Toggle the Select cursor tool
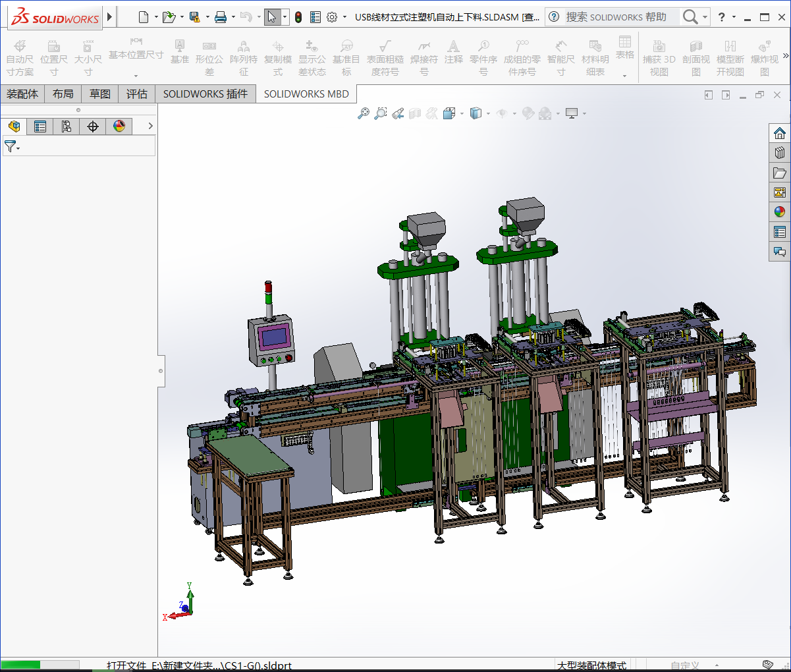Viewport: 791px width, 672px height. (x=271, y=17)
